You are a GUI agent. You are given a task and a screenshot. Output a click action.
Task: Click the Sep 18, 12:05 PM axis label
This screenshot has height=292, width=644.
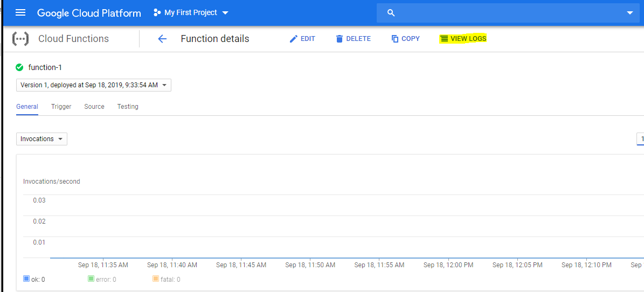[x=517, y=265]
